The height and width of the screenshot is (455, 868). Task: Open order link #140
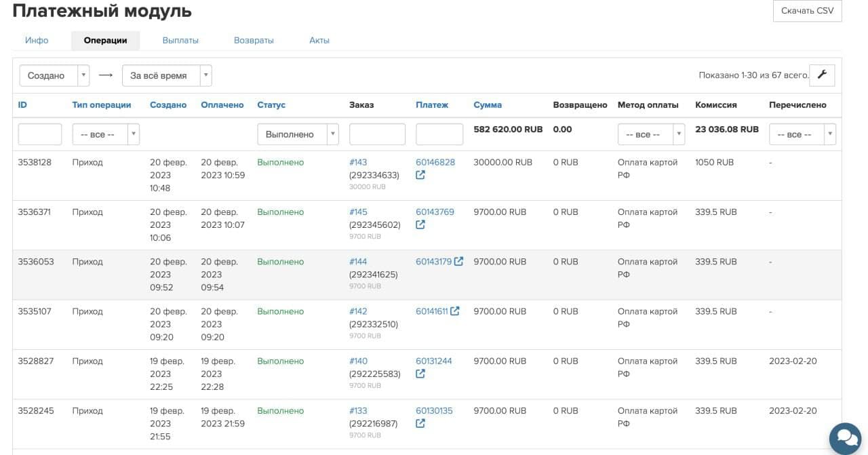358,361
